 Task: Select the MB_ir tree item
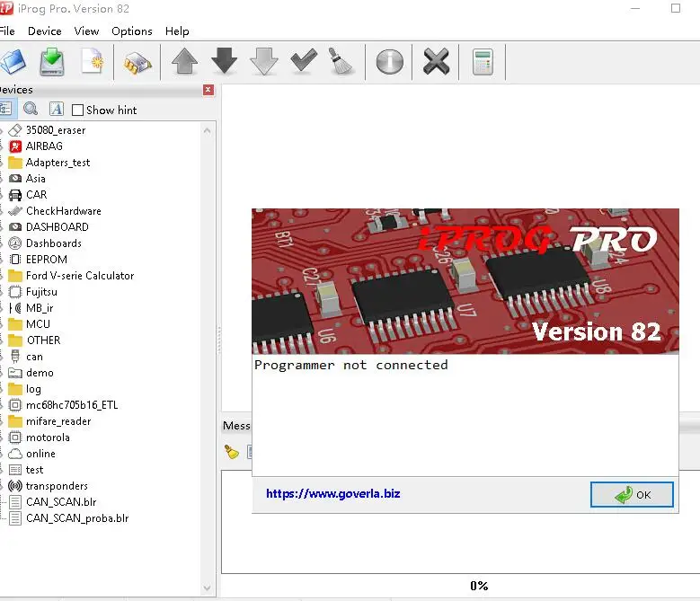coord(40,308)
